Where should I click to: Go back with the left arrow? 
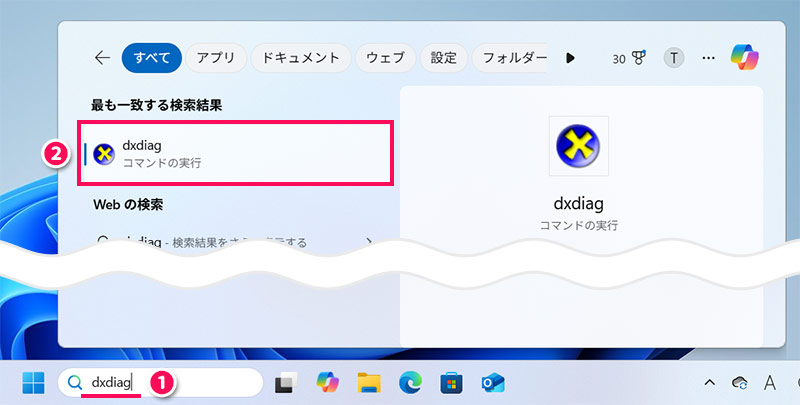click(x=103, y=58)
